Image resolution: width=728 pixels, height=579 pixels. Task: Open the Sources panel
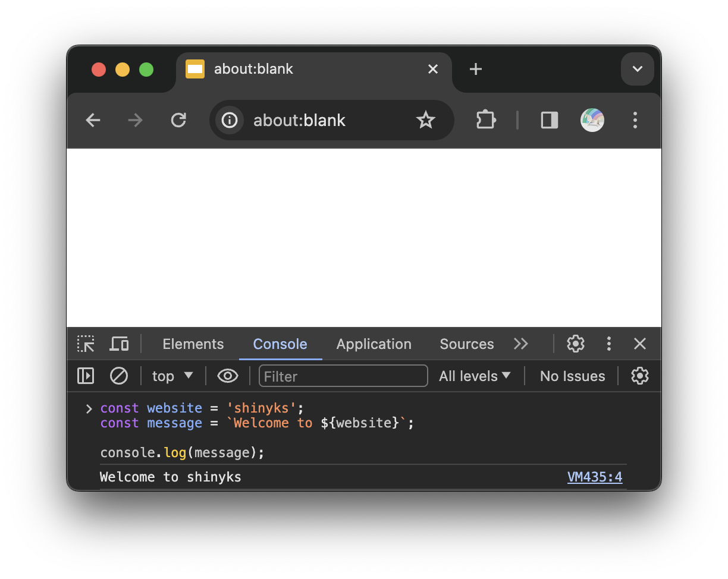[x=467, y=344]
